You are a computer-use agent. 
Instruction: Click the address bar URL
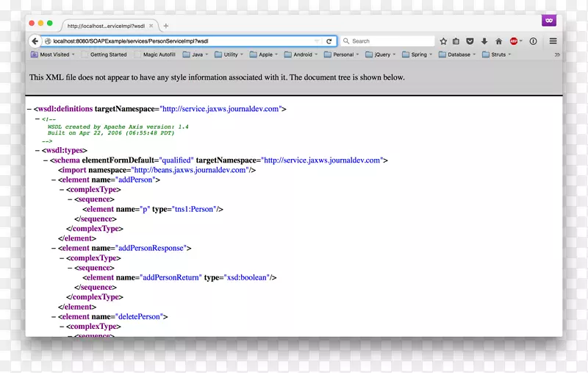tap(131, 41)
